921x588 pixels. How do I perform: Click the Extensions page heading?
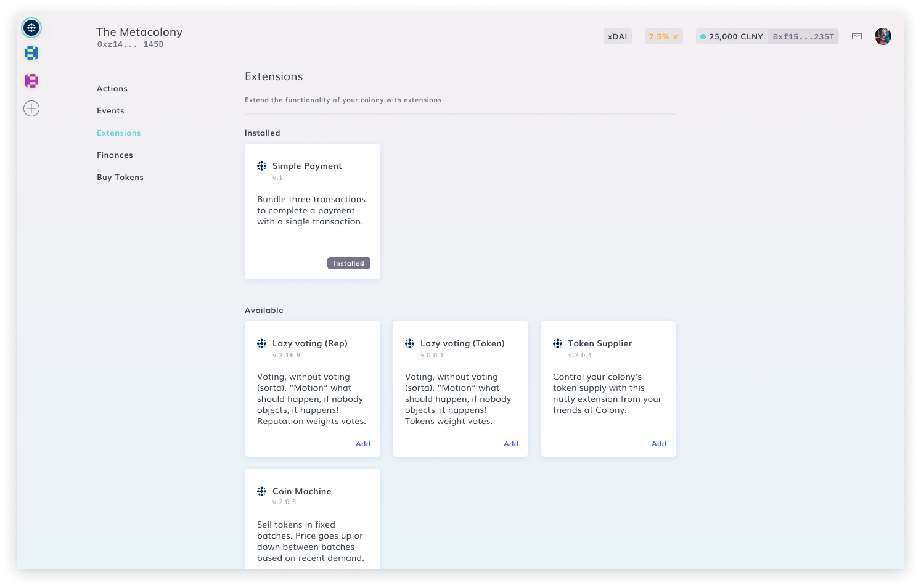coord(274,76)
